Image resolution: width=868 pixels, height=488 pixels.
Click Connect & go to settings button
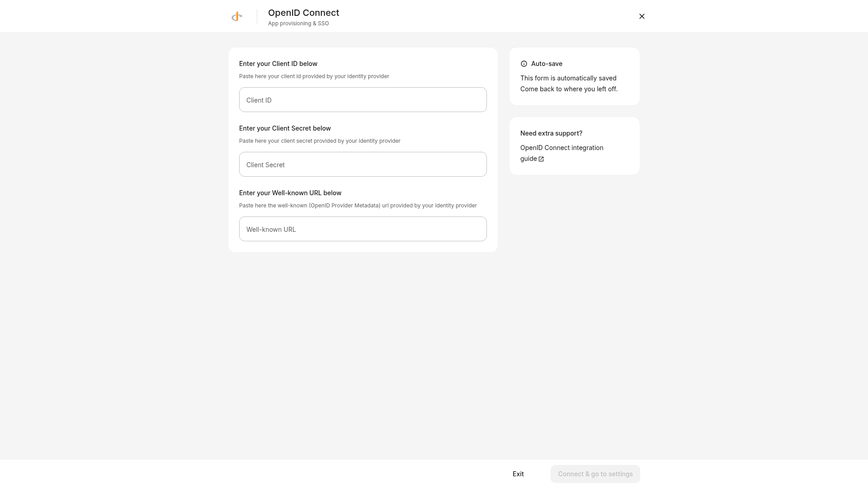pos(595,474)
